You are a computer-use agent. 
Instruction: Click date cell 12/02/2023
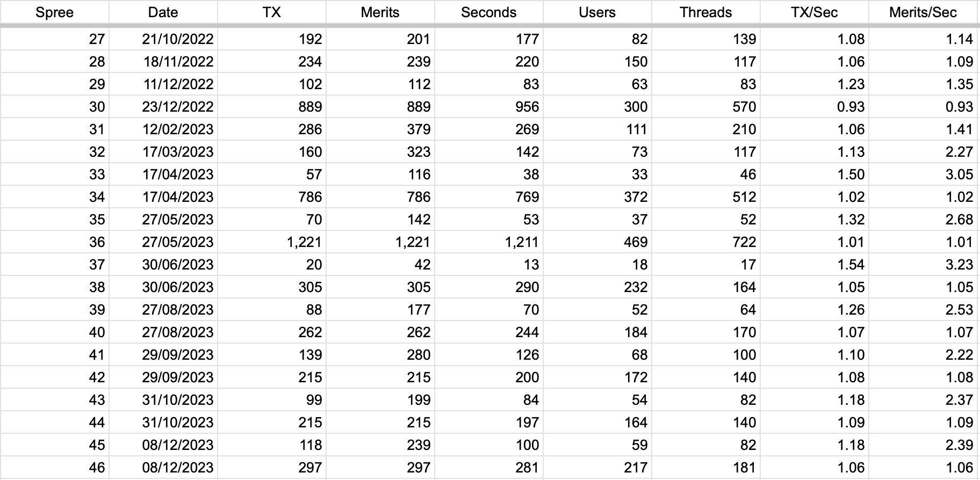tap(163, 129)
